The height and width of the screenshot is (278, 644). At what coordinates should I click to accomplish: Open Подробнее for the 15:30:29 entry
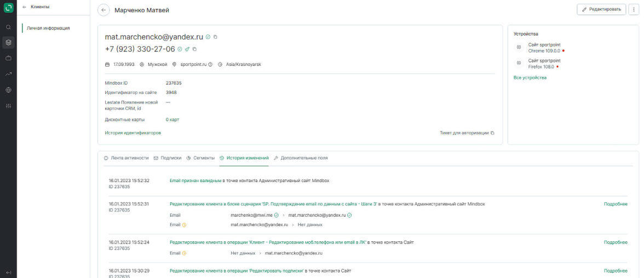click(x=616, y=271)
